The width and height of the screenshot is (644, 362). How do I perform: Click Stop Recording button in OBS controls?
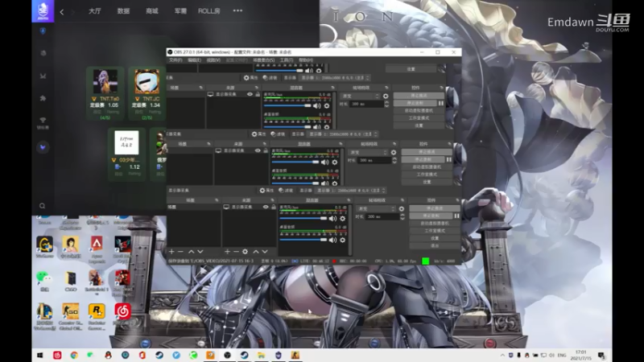431,216
